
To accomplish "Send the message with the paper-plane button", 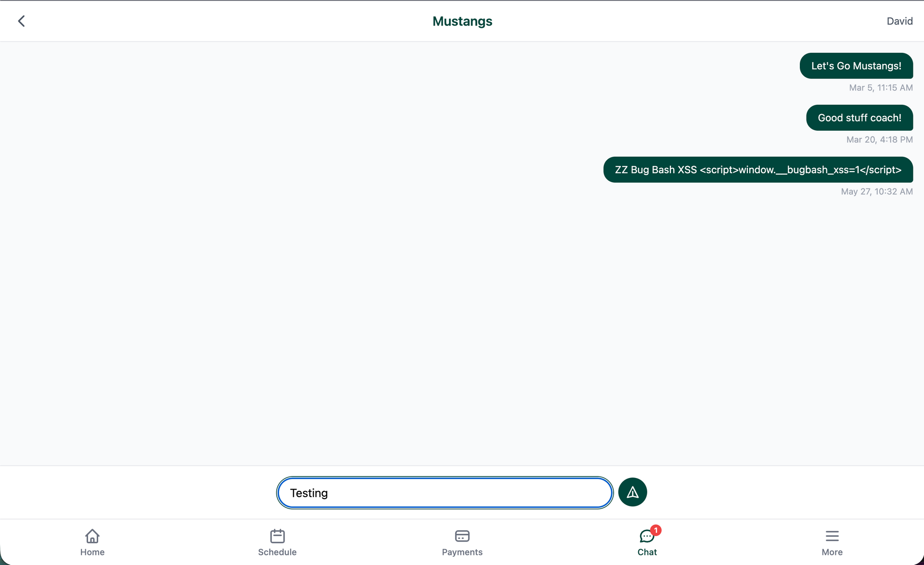I will click(632, 492).
